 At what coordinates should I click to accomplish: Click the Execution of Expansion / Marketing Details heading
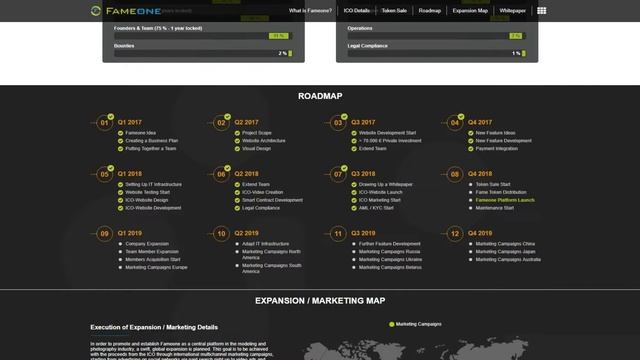click(x=154, y=327)
